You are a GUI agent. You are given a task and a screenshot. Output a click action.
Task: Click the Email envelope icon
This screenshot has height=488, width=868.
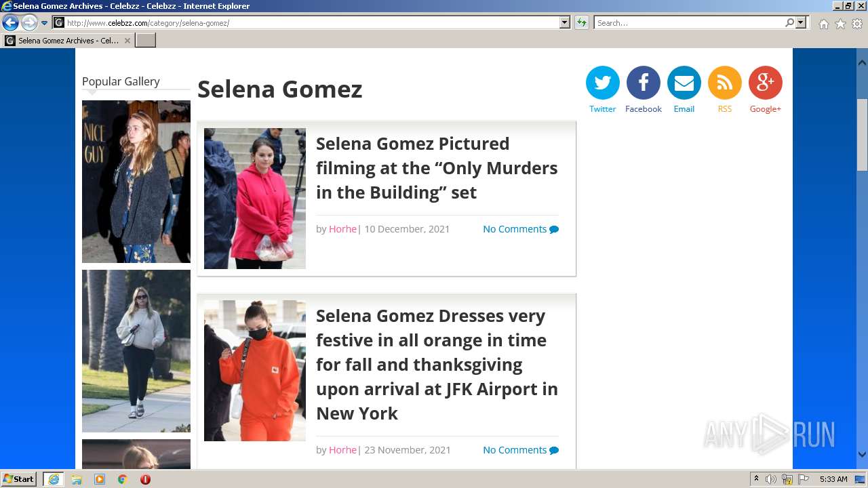tap(684, 83)
